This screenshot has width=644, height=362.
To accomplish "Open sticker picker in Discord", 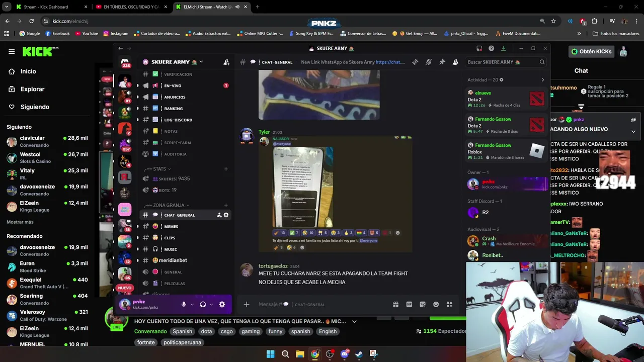I will click(423, 304).
